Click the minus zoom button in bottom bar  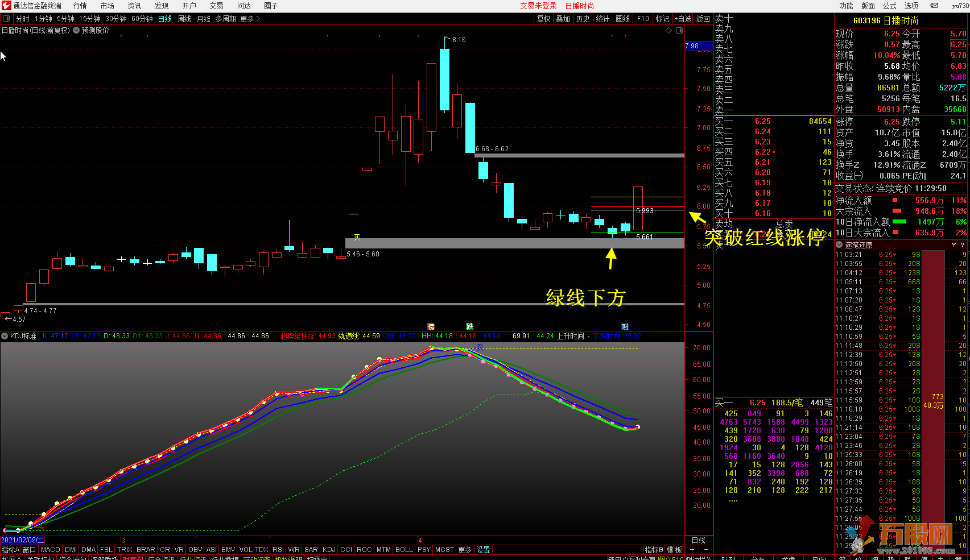pyautogui.click(x=706, y=550)
